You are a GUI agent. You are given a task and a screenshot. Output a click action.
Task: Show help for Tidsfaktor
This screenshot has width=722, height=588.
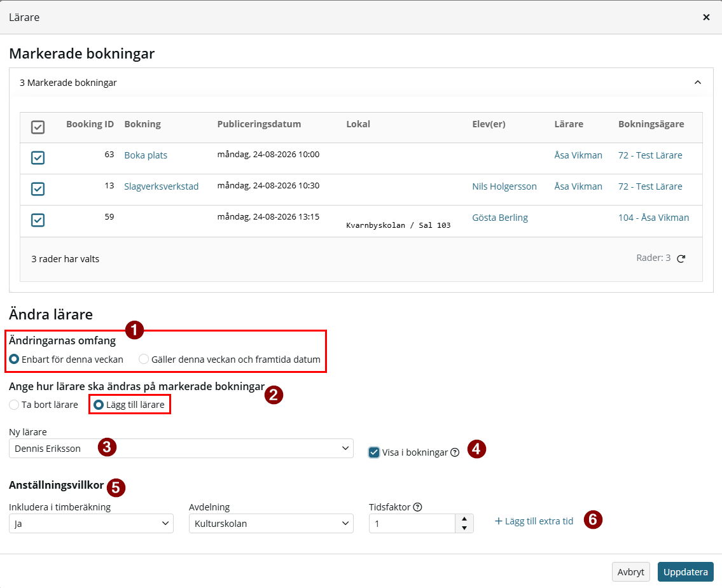tap(418, 507)
